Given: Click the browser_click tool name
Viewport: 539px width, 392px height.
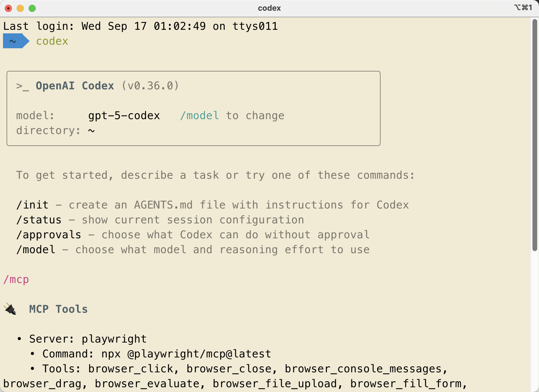Looking at the screenshot, I should tap(131, 369).
